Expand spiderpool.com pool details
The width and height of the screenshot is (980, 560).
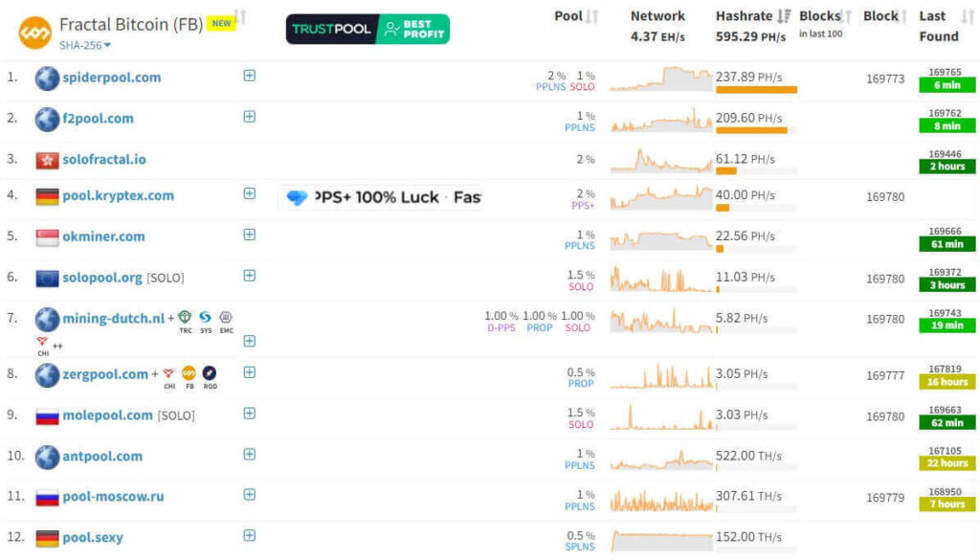[x=249, y=76]
